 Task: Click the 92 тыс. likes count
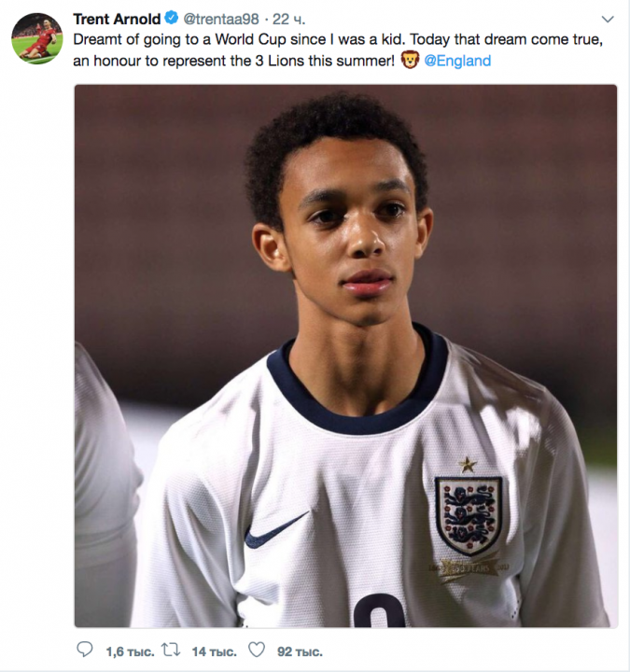300,651
